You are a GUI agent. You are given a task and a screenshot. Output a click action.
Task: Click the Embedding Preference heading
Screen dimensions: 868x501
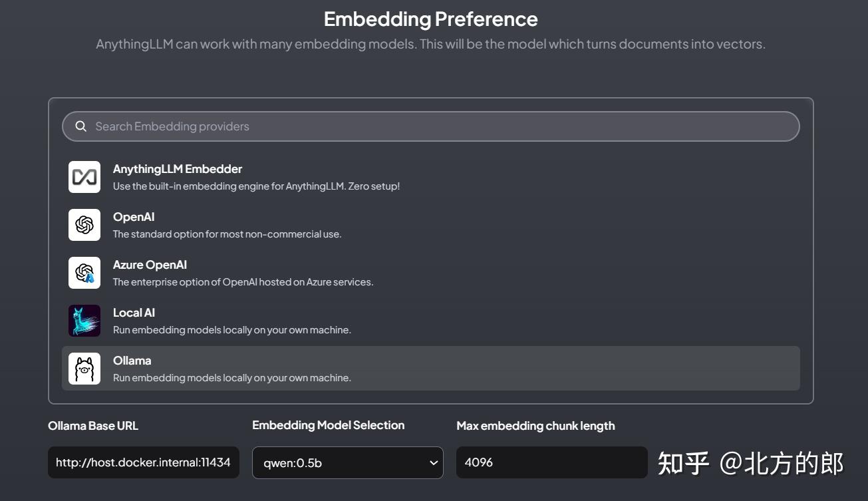coord(430,19)
